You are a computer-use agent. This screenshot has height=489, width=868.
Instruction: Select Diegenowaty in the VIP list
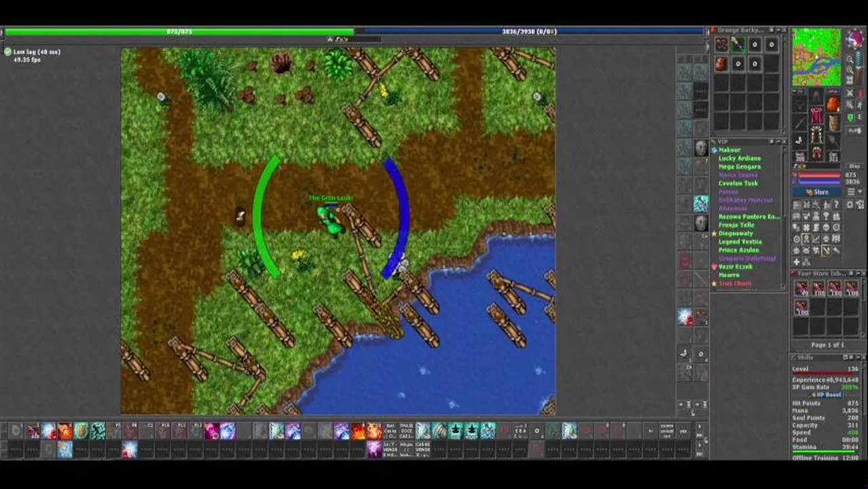(x=736, y=233)
